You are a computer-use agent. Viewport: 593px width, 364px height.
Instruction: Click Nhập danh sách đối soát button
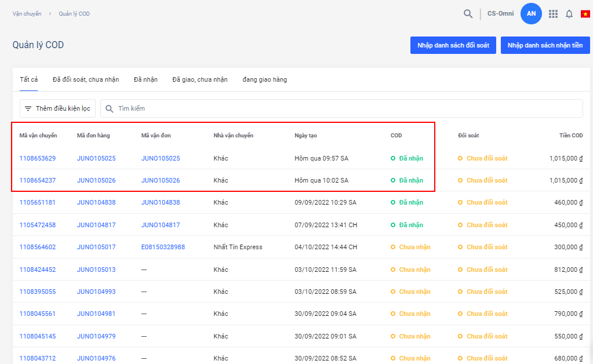click(x=453, y=45)
